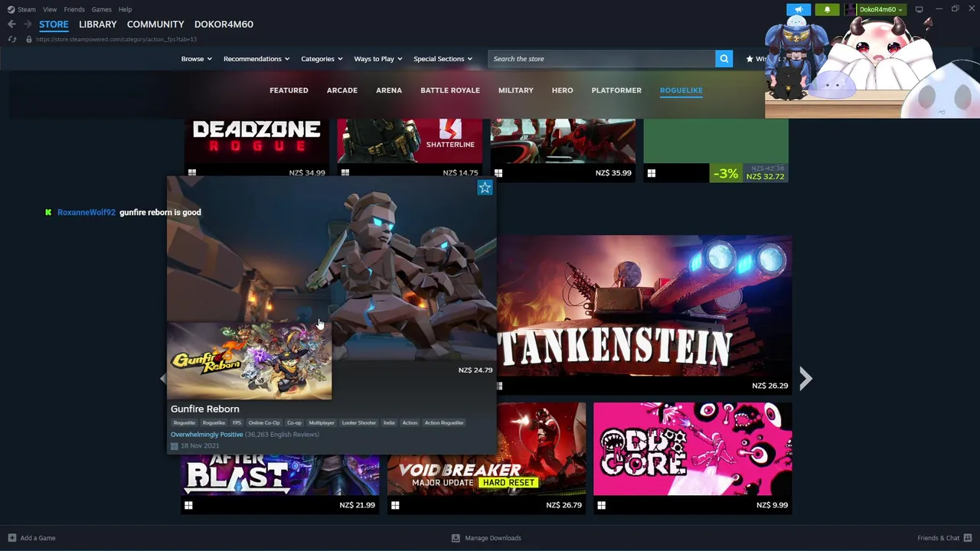980x551 pixels.
Task: Open the blue announcements megaphone button
Action: 799,9
